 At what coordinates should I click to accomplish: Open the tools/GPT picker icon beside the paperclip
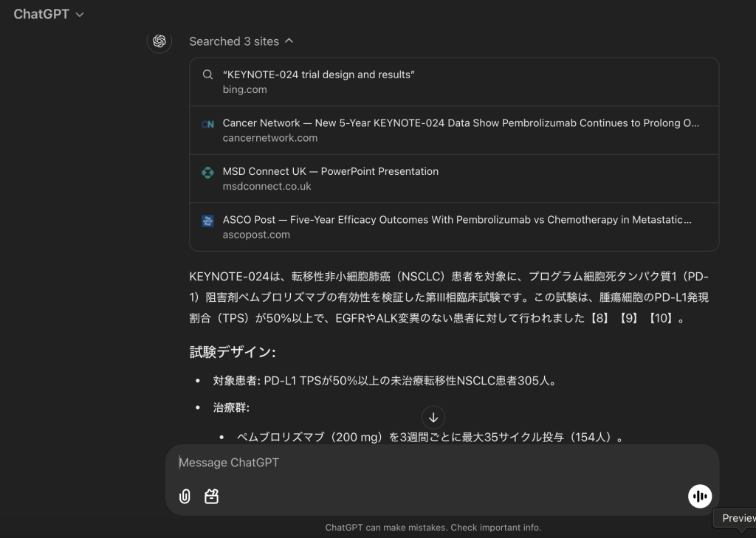[x=211, y=496]
